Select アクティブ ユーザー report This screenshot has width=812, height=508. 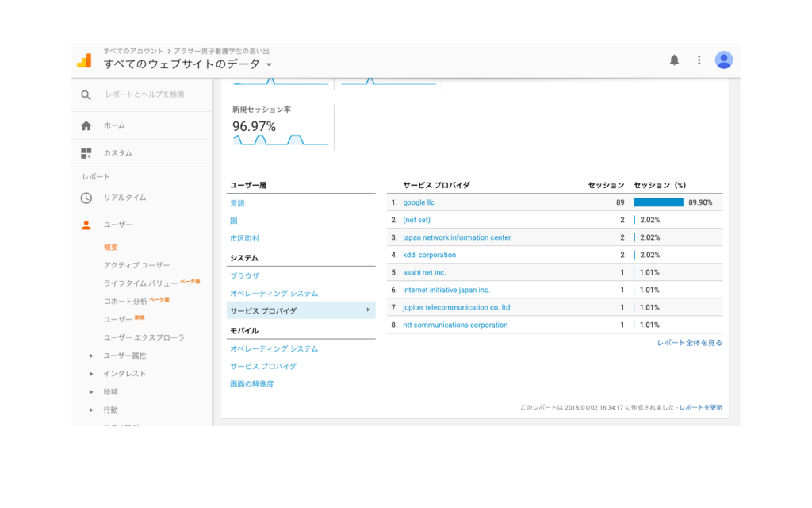click(x=136, y=265)
